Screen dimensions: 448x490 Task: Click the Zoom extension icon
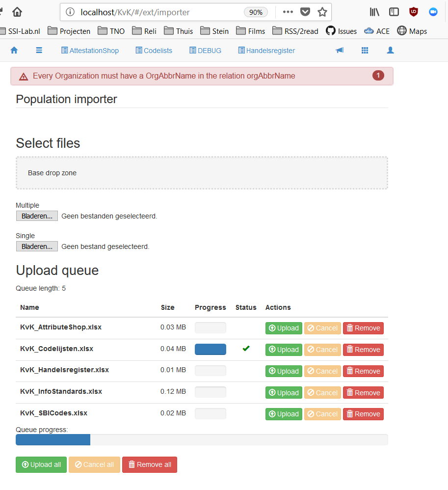point(433,12)
